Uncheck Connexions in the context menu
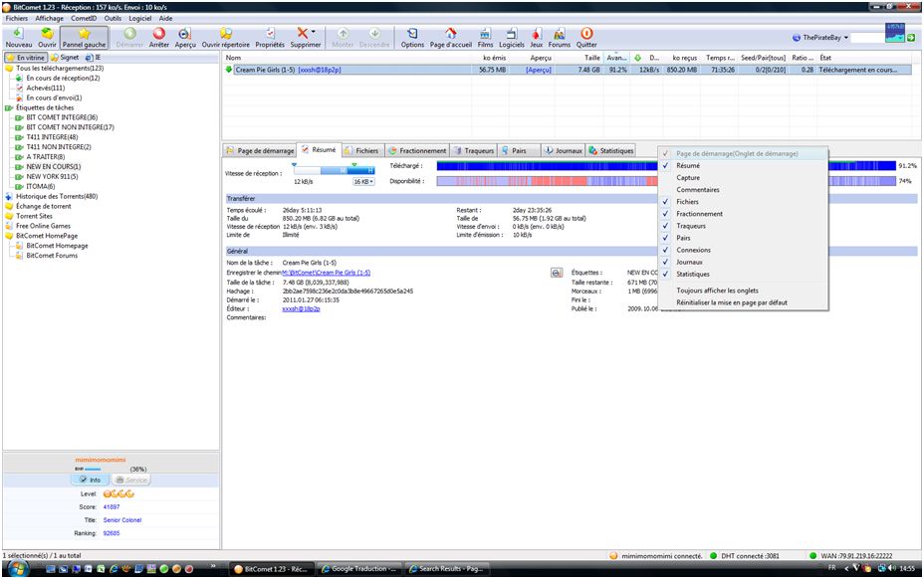924x579 pixels. (693, 251)
